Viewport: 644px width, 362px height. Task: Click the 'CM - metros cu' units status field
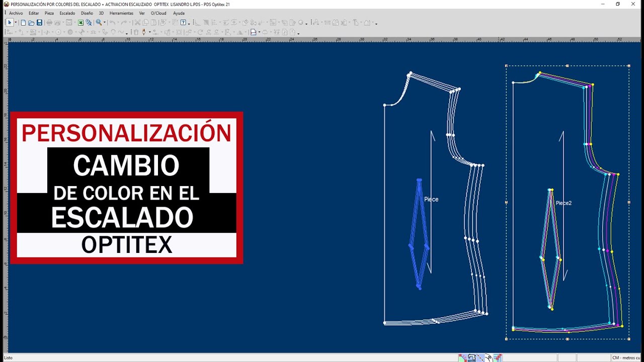click(x=626, y=358)
